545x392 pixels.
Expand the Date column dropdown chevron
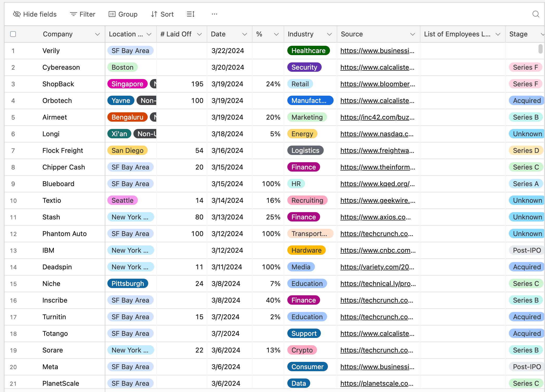pos(244,34)
